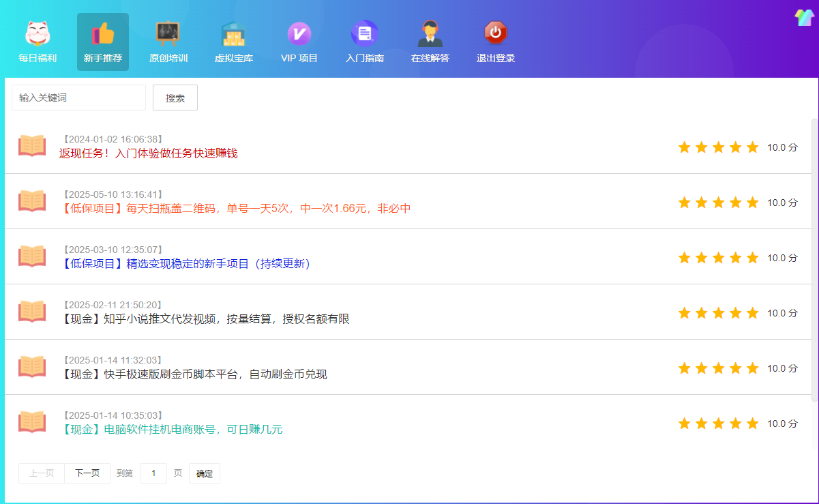The height and width of the screenshot is (504, 819).
Task: Click the page number input box
Action: tap(153, 473)
